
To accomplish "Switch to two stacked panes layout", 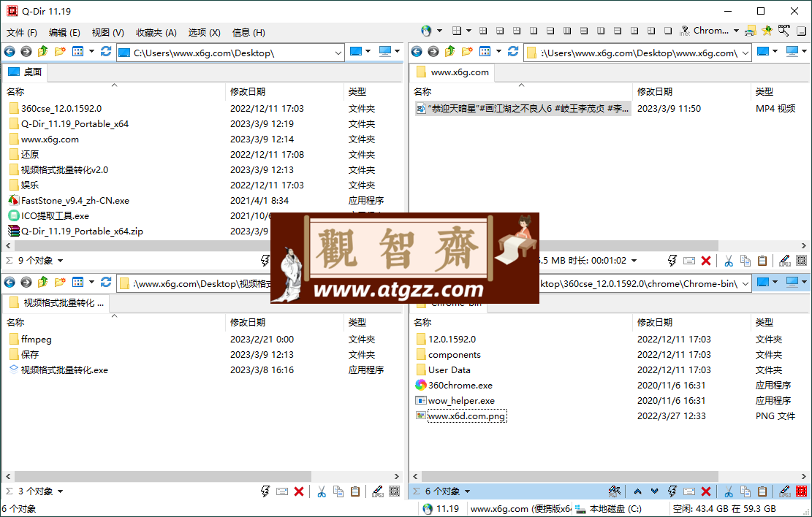I will pyautogui.click(x=550, y=31).
